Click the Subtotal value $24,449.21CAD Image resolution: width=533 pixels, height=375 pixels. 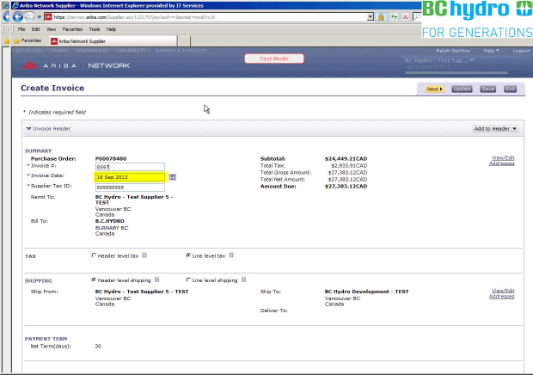[x=346, y=159]
